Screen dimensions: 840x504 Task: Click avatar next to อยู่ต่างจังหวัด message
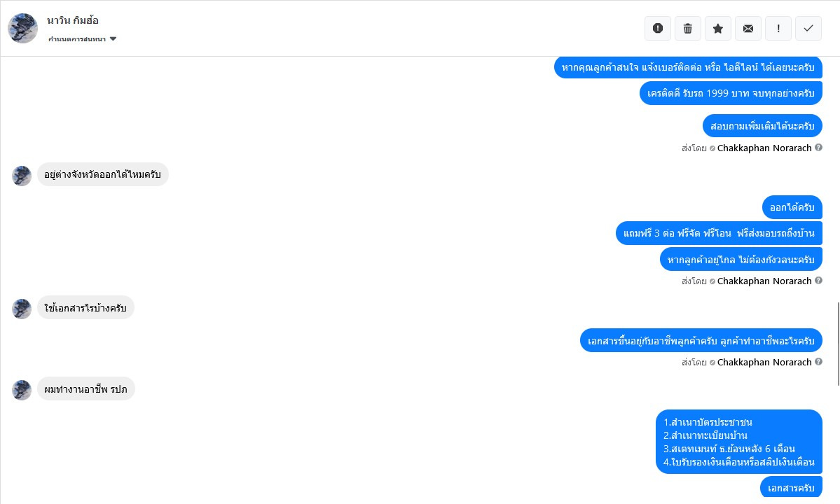point(22,176)
